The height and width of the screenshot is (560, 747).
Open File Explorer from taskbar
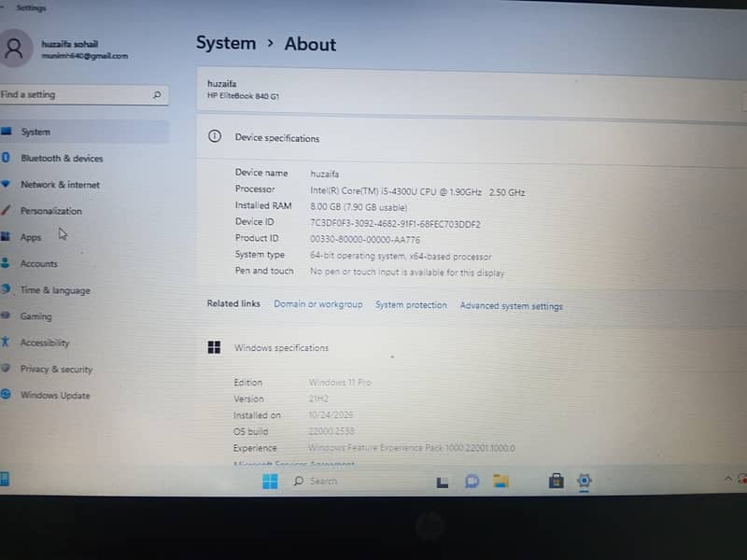[500, 482]
